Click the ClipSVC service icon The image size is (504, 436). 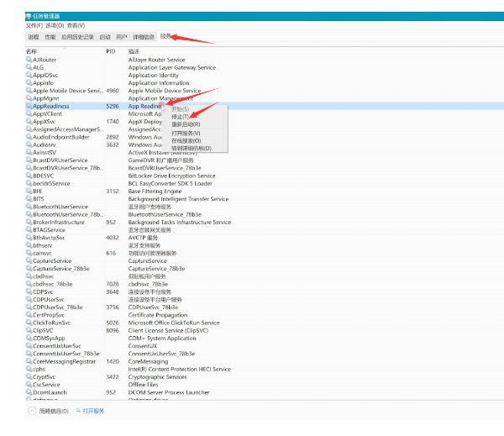(x=29, y=331)
